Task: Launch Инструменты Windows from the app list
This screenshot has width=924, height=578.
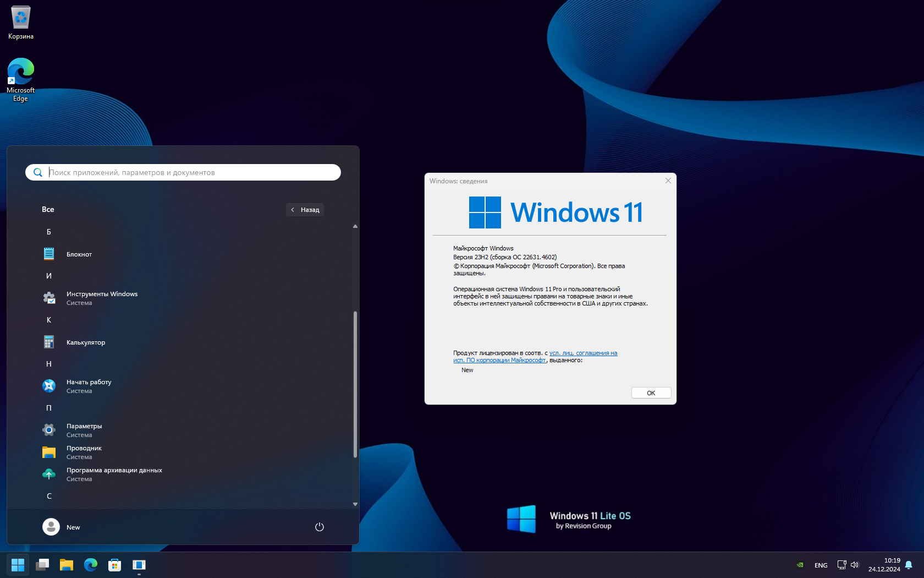Action: (x=102, y=298)
